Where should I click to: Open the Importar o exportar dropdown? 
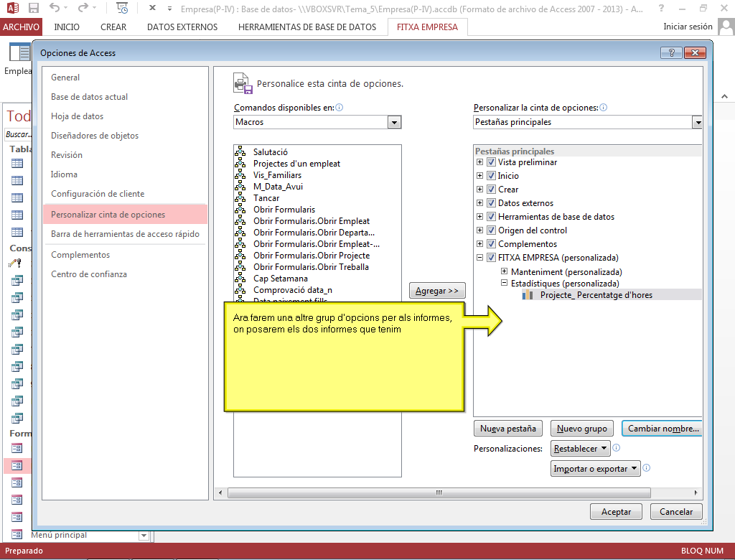(595, 469)
